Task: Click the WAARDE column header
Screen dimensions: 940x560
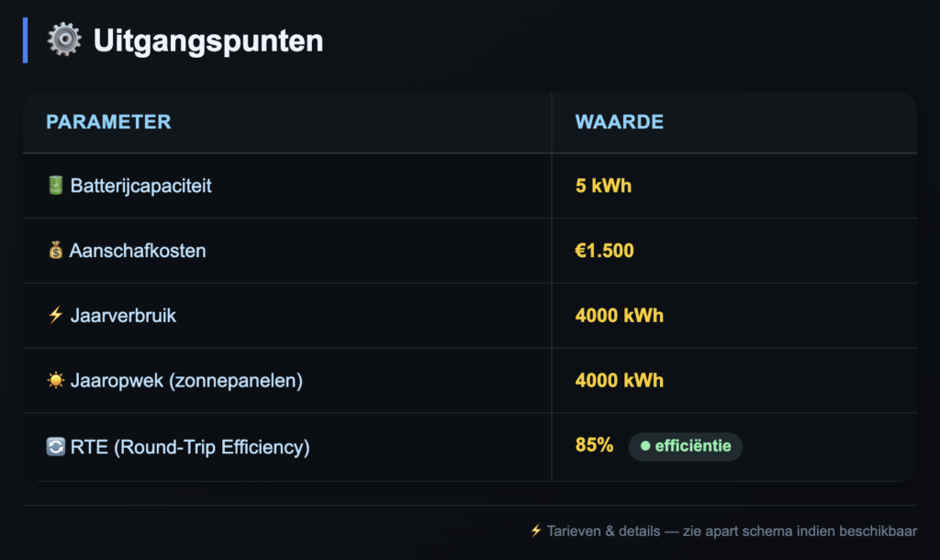Action: coord(619,122)
